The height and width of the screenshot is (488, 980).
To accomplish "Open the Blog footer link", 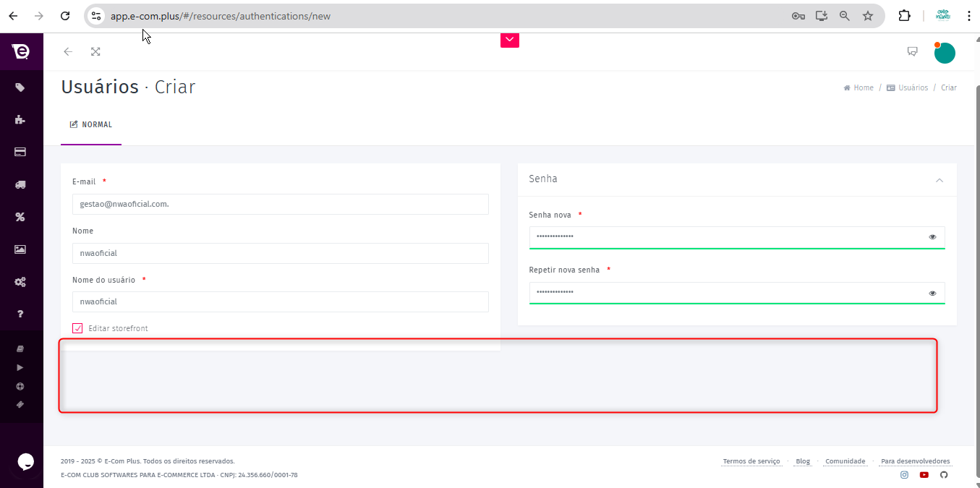I will [x=803, y=461].
